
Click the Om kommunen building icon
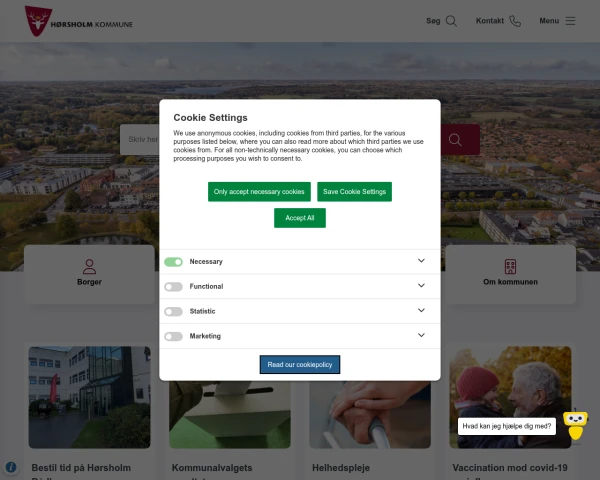coord(510,267)
